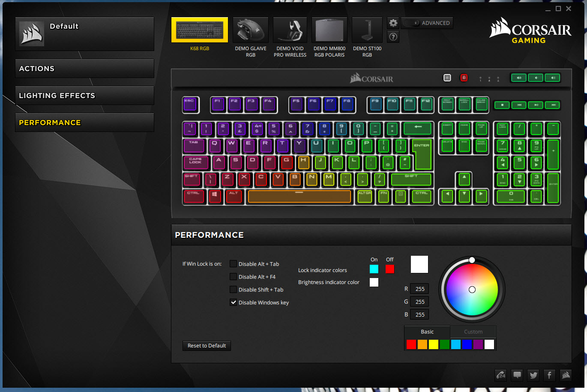Viewport: 587px width, 392px height.
Task: Click the right arrow key
Action: [x=481, y=196]
